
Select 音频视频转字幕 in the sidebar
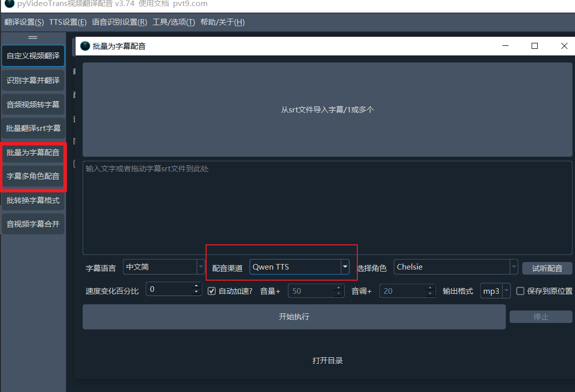pos(33,104)
